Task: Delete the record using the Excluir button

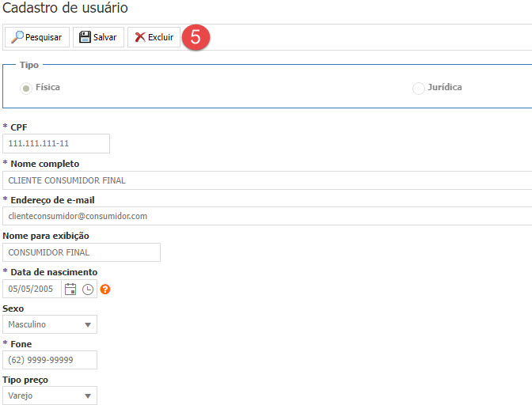Action: (154, 37)
